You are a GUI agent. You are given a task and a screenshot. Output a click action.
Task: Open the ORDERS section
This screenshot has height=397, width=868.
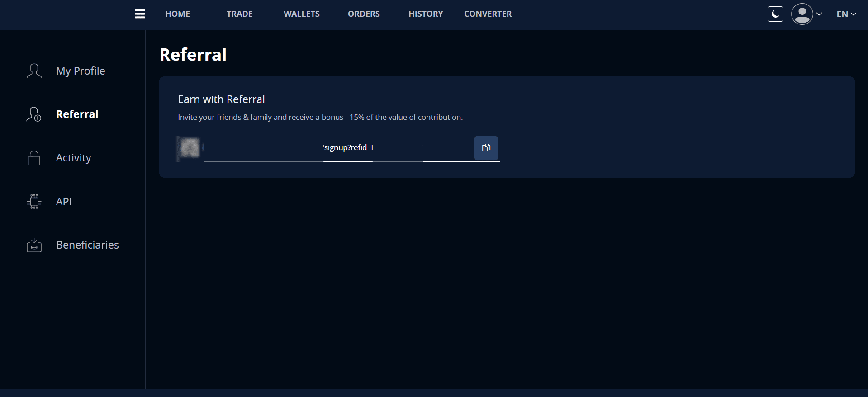click(364, 14)
